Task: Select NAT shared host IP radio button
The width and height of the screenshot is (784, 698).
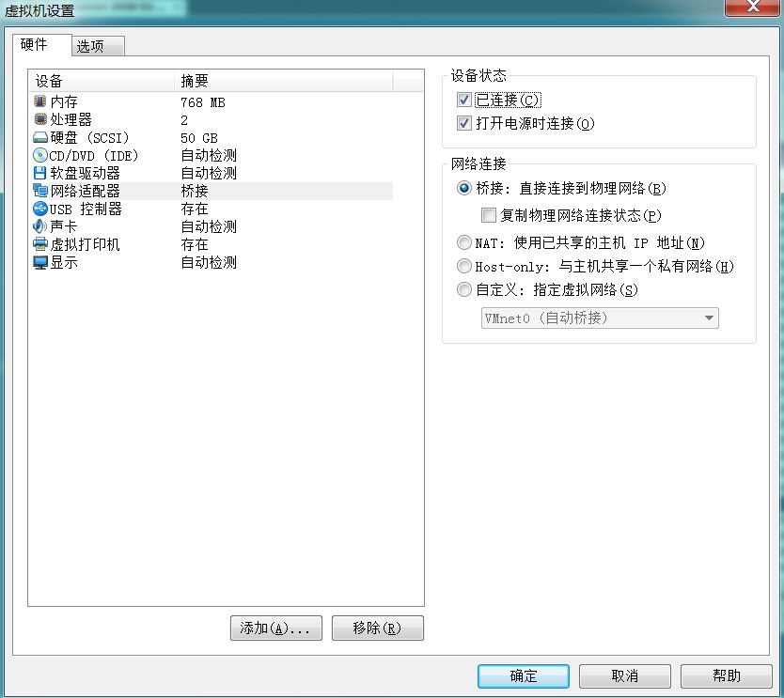Action: 464,242
